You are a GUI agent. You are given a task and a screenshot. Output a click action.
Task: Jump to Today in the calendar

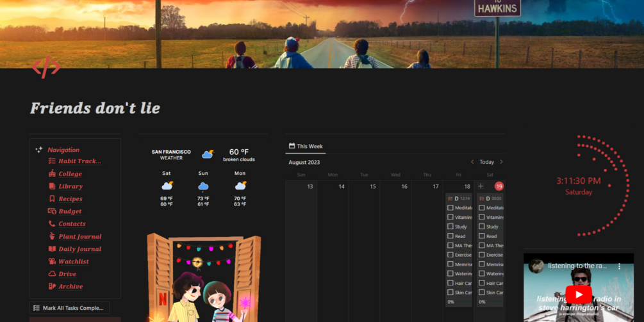487,162
